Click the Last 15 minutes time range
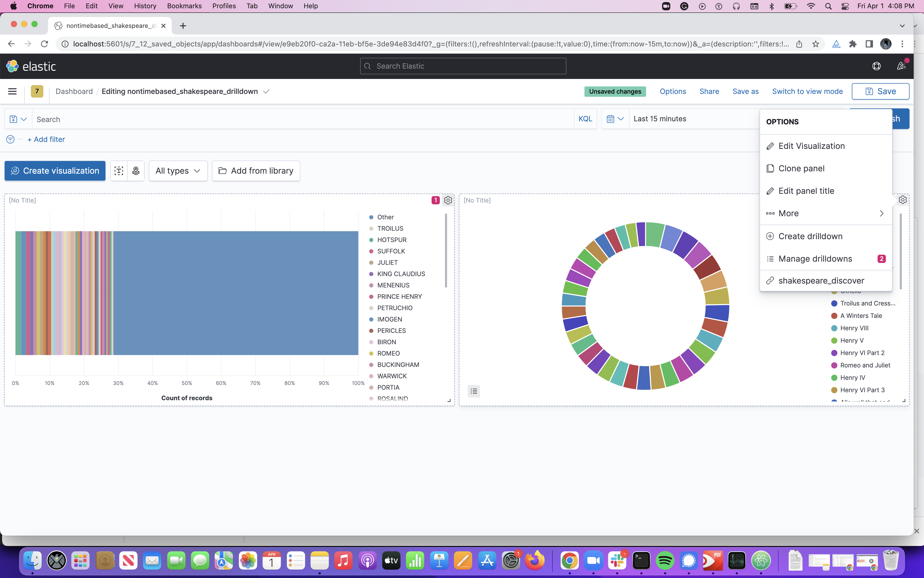 click(660, 119)
